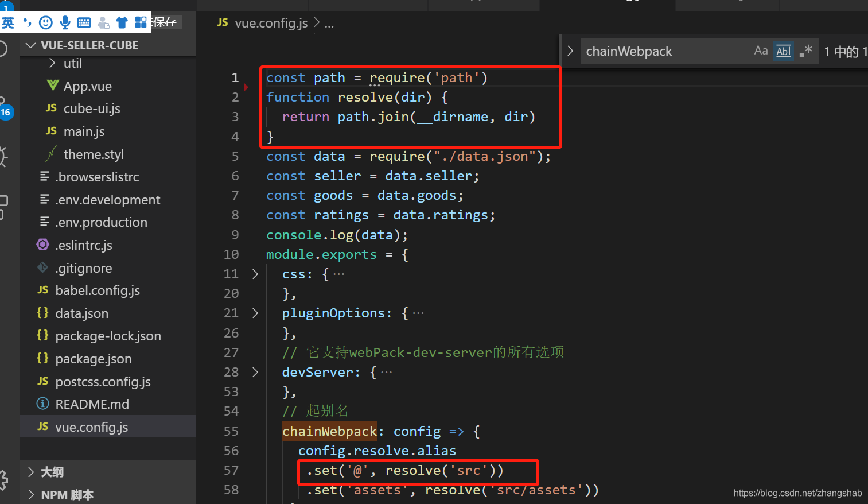
Task: Open .browserslistrc via its lines icon
Action: (44, 176)
